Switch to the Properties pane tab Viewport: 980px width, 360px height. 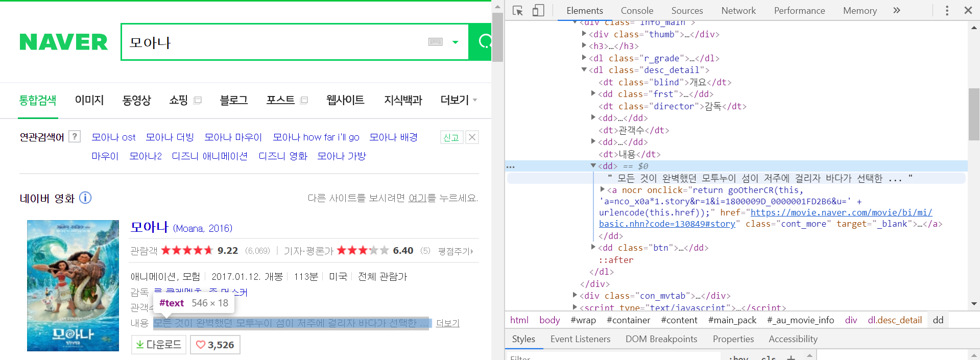click(733, 339)
